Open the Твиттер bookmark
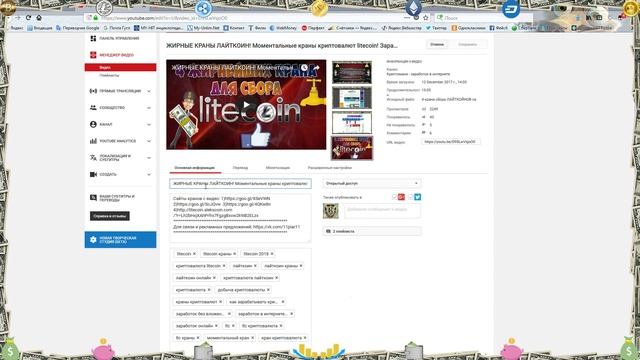The width and height of the screenshot is (640, 360). point(436,28)
